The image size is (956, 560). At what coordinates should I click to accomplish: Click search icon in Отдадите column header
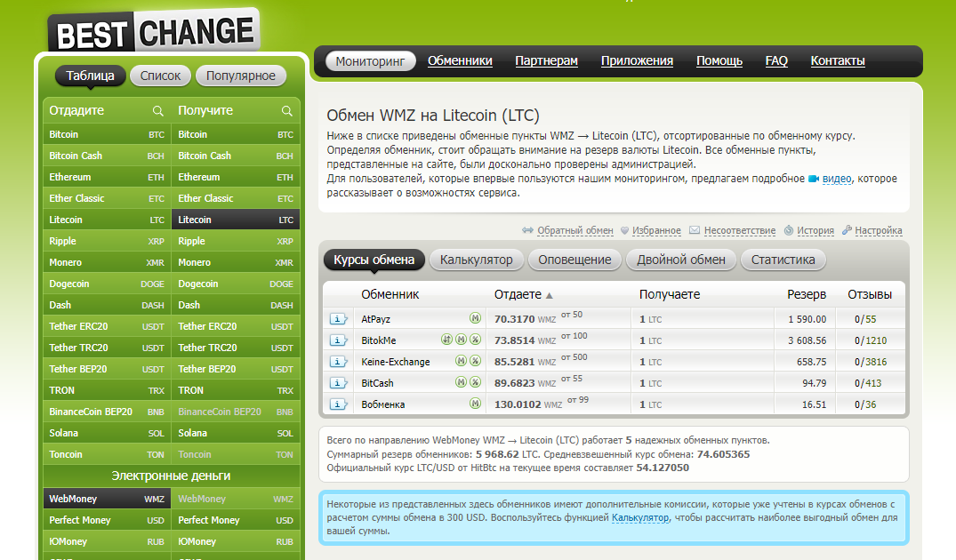point(158,111)
